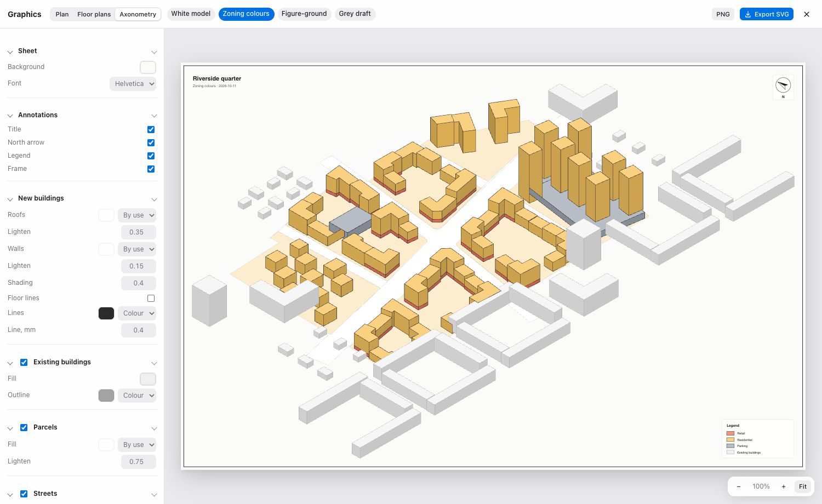
Task: Open the Parcels section options chevron
Action: click(154, 428)
